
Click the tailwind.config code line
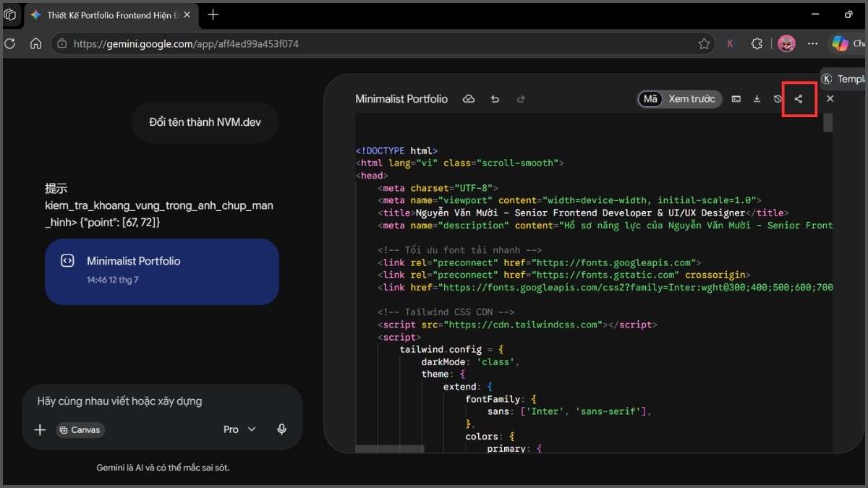pos(451,349)
